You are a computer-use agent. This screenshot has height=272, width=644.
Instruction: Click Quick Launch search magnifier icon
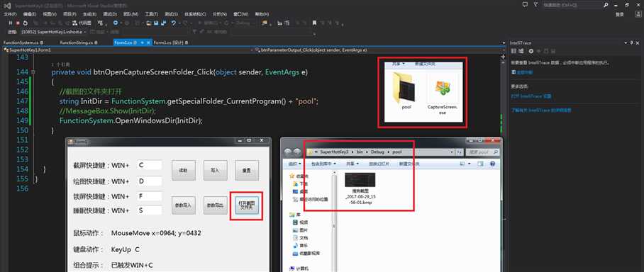(x=606, y=5)
